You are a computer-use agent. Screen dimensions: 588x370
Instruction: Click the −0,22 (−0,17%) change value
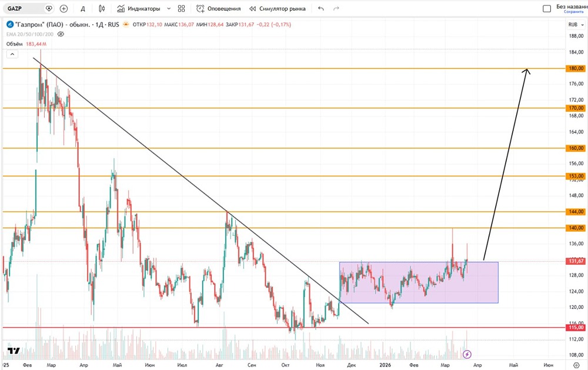click(x=274, y=24)
